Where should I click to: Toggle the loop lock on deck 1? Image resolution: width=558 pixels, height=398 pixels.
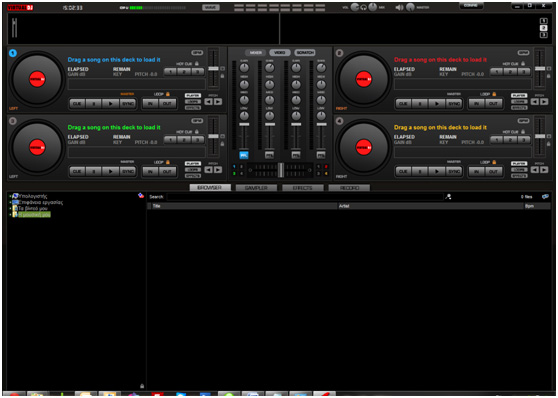tap(168, 94)
